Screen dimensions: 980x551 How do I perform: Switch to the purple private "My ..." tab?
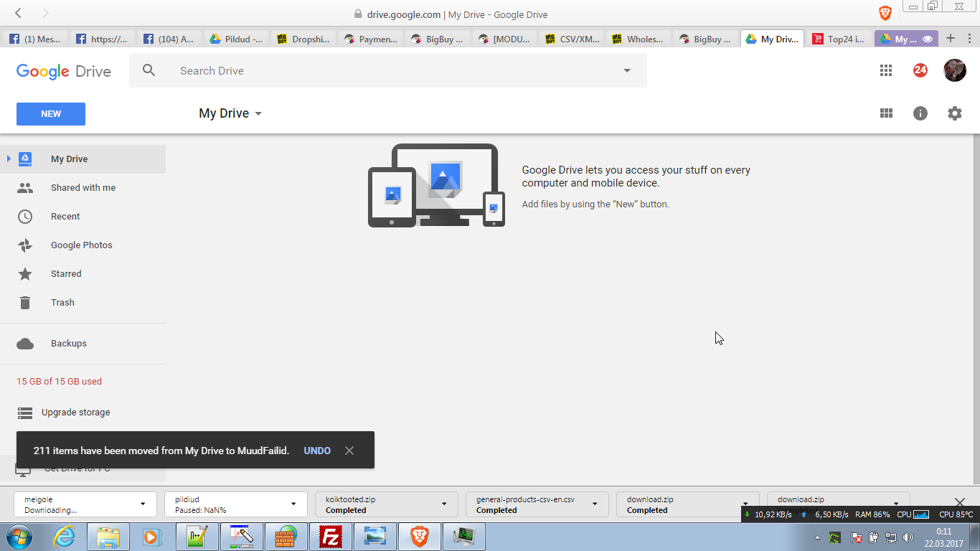point(907,39)
